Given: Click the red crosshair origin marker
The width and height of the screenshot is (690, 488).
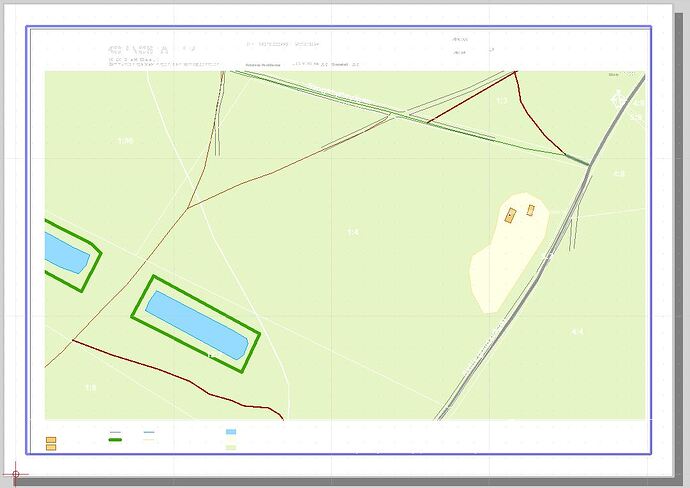Looking at the screenshot, I should click(x=15, y=474).
